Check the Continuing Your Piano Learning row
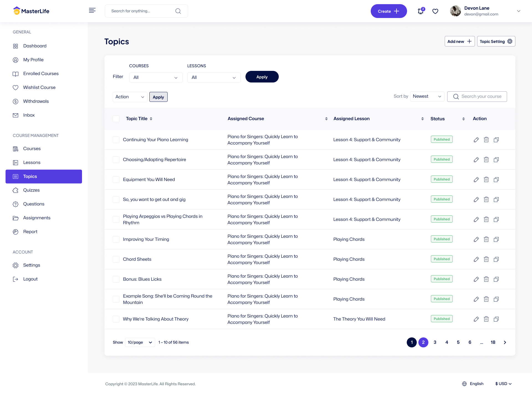 pos(116,140)
